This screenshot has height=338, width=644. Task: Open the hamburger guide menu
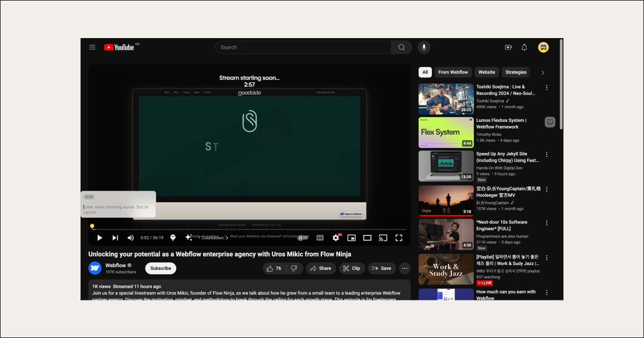[x=92, y=47]
